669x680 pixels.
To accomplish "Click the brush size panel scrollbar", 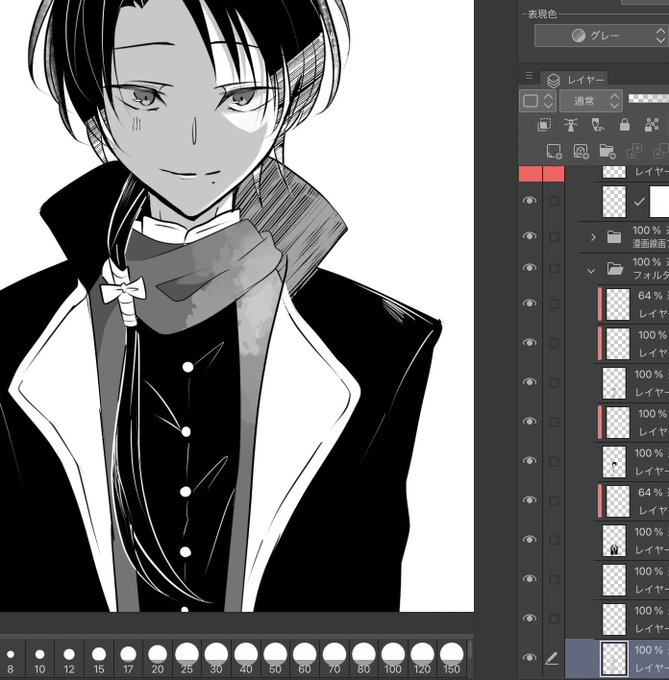I will [x=469, y=650].
